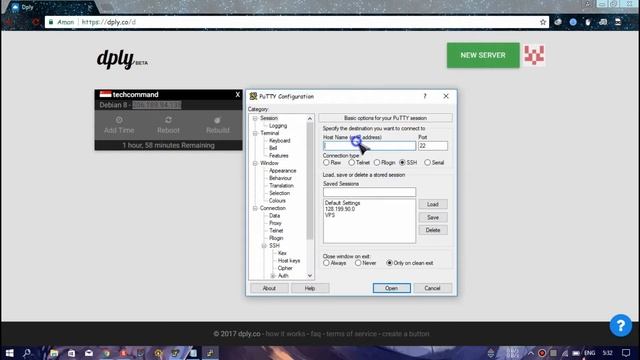
Task: Click the Save session button
Action: pyautogui.click(x=433, y=218)
